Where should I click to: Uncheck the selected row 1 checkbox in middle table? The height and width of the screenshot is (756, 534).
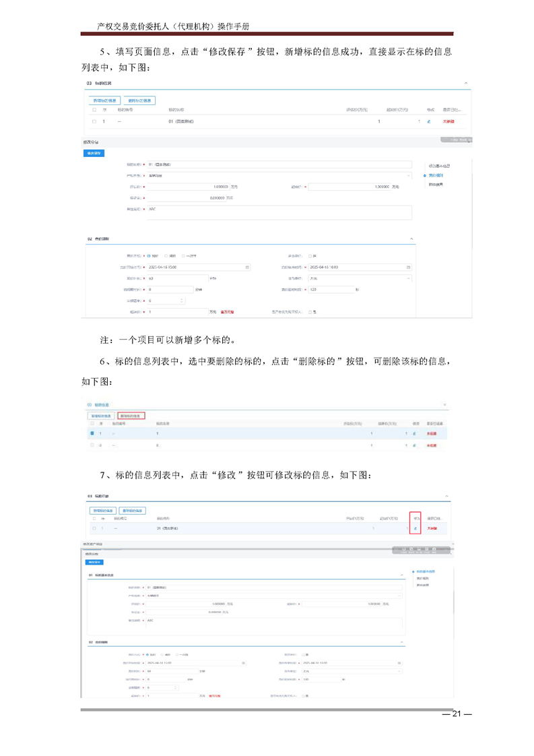click(x=92, y=434)
